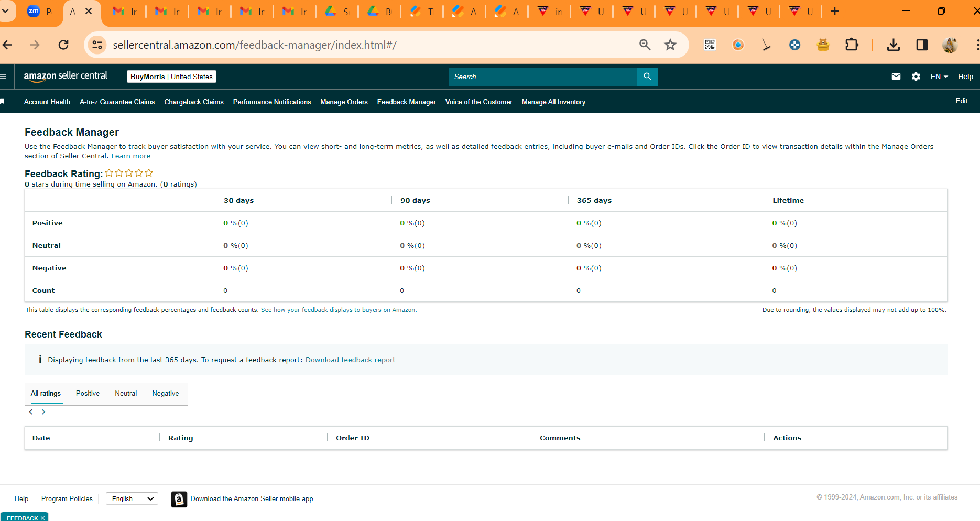Select the Negative tab
This screenshot has height=521, width=980.
[166, 394]
